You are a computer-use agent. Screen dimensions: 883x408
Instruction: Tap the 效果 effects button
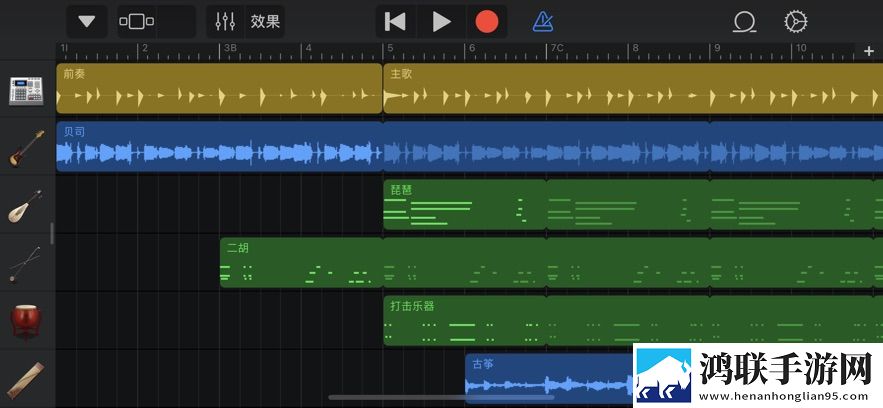point(265,22)
